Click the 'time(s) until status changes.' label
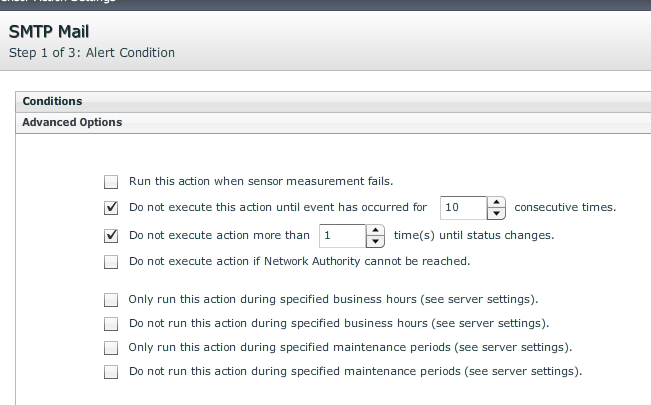Image resolution: width=651 pixels, height=405 pixels. (473, 236)
